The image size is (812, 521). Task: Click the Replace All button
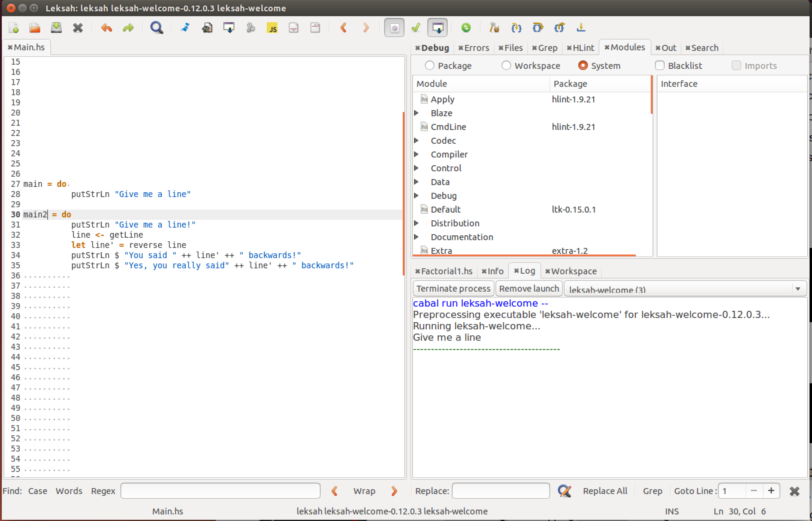click(605, 491)
